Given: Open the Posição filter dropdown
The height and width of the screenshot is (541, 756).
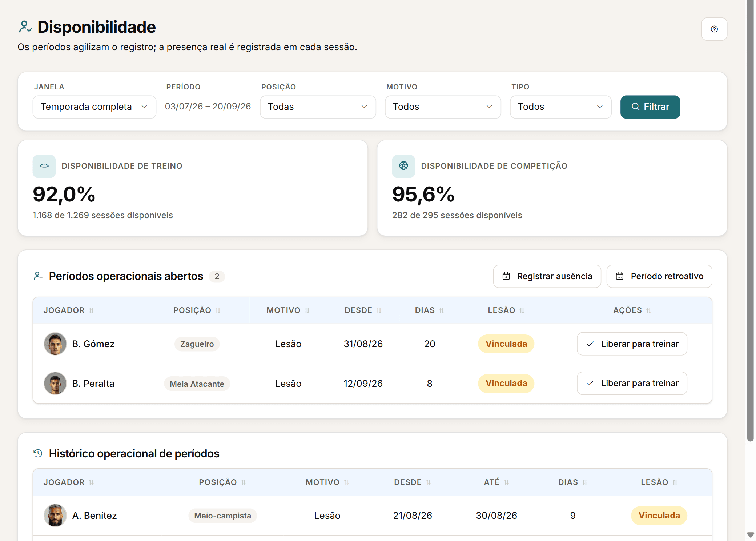Looking at the screenshot, I should (x=318, y=107).
